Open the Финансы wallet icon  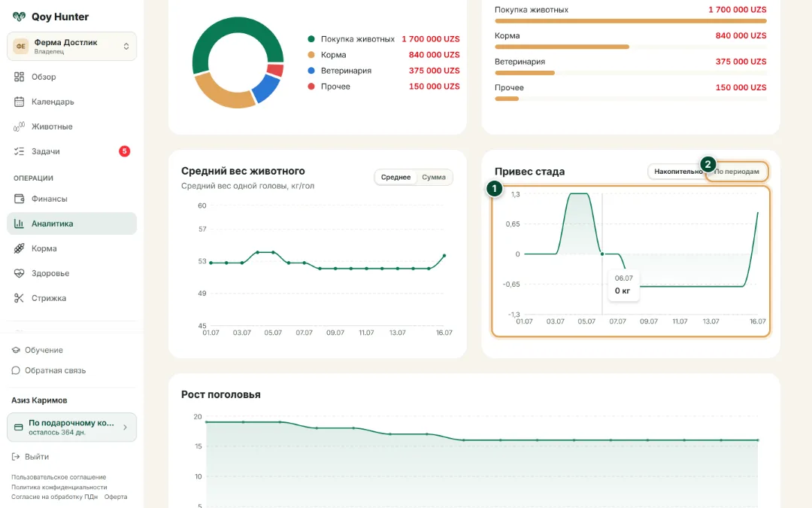19,199
